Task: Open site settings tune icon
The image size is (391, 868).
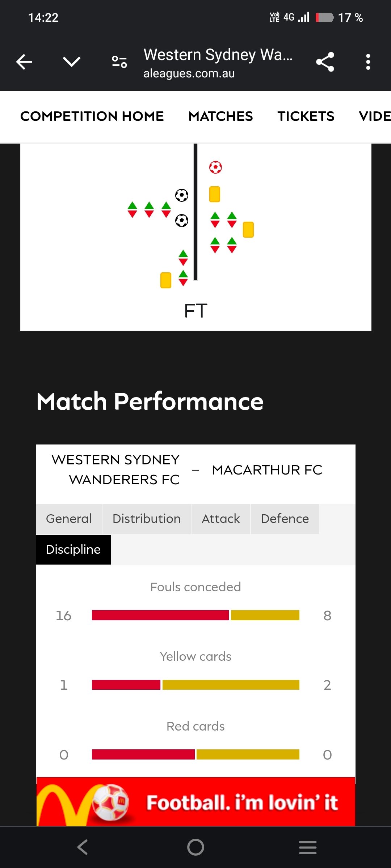Action: [x=119, y=62]
